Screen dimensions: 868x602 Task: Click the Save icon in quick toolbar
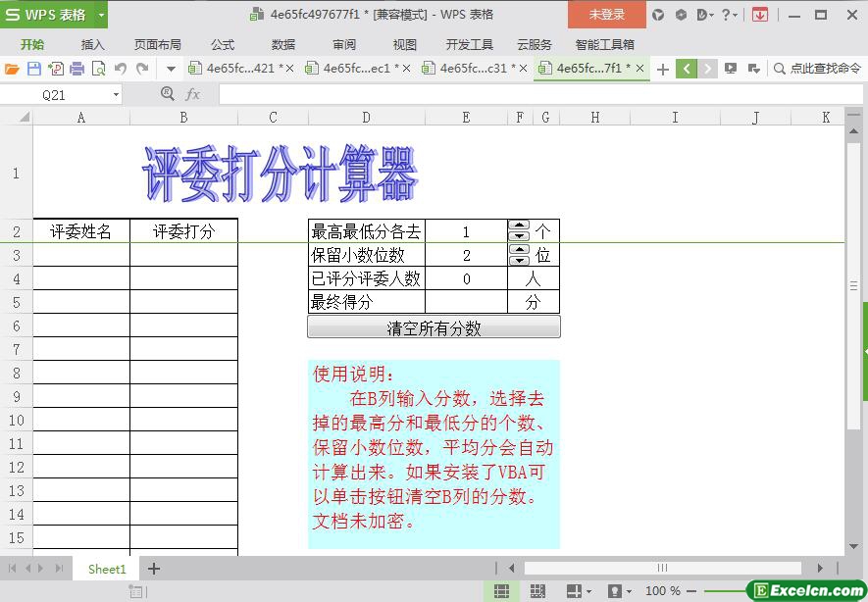point(33,69)
